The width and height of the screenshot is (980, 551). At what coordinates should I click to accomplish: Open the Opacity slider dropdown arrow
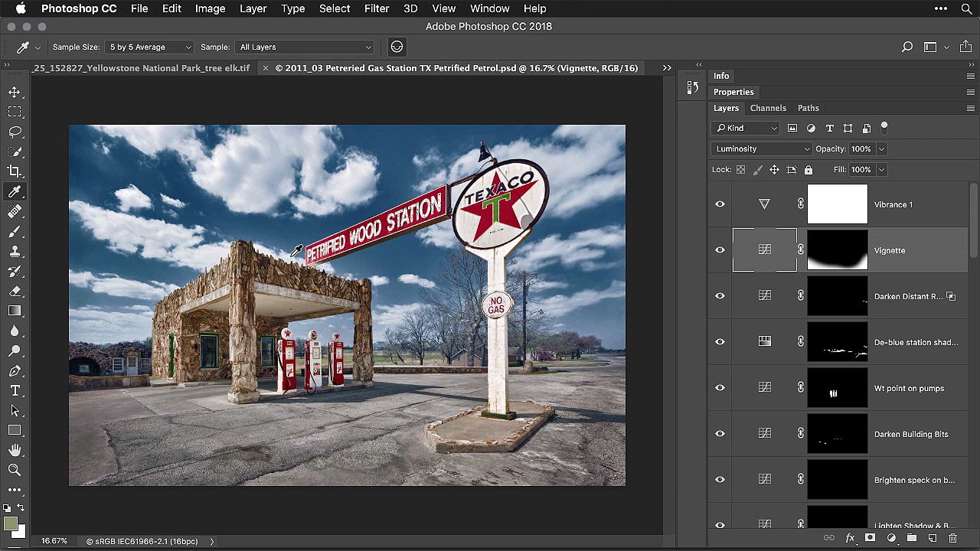(x=882, y=148)
